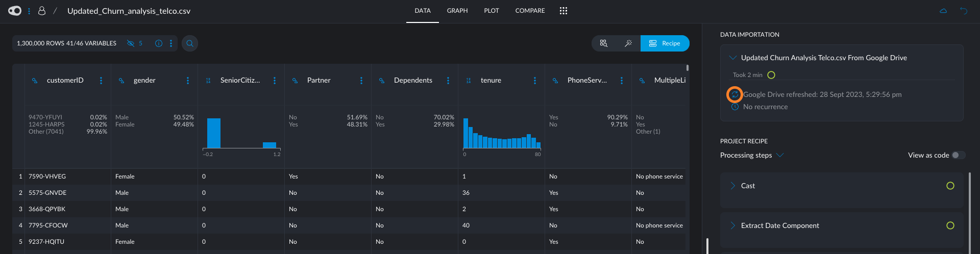Toggle the Cast step status circle
Viewport: 980px width, 254px height.
click(x=950, y=186)
